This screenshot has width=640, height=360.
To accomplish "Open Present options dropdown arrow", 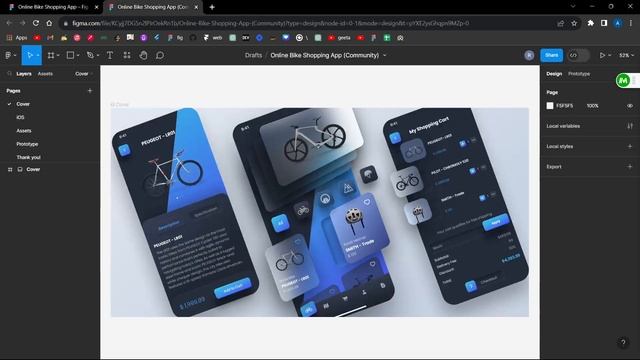I will 610,56.
